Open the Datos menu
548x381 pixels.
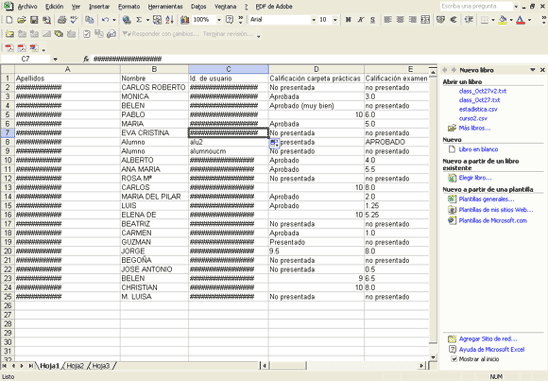pyautogui.click(x=199, y=7)
